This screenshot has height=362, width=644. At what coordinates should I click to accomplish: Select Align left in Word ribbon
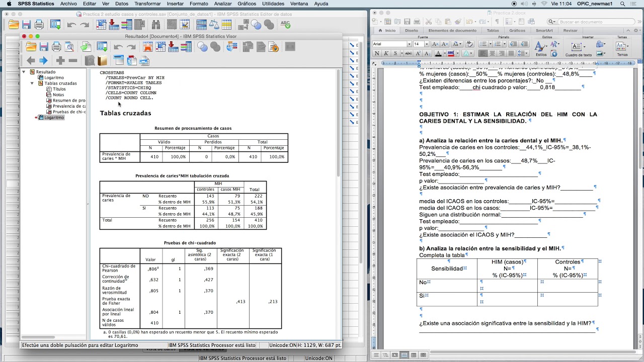482,53
